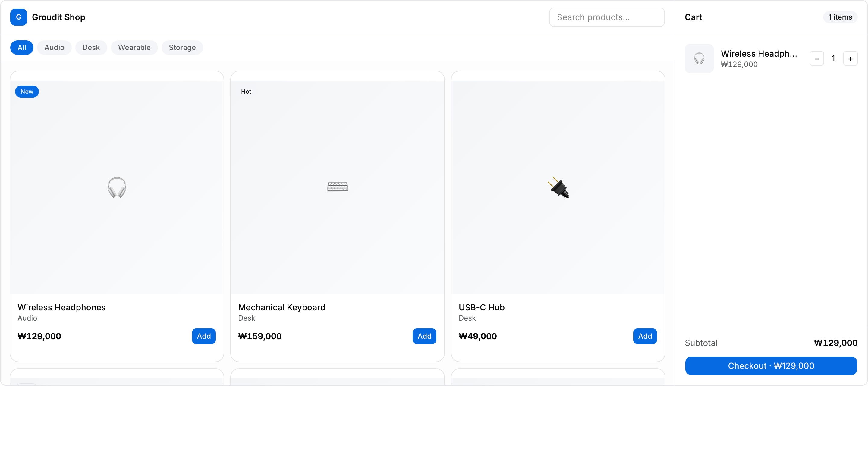Open the Mechanical Keyboard product title
Viewport: 868px width, 458px height.
281,307
